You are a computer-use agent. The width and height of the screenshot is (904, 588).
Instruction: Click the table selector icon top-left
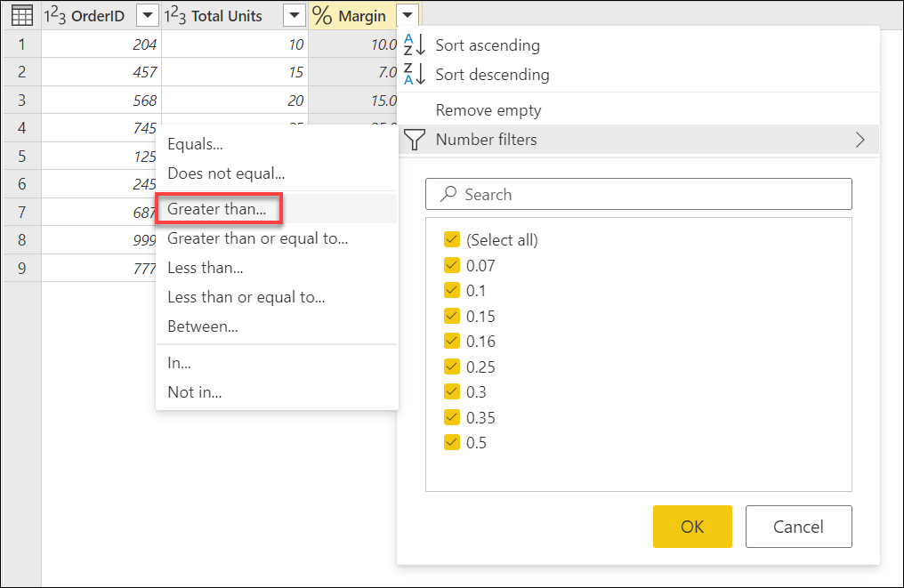(x=20, y=15)
